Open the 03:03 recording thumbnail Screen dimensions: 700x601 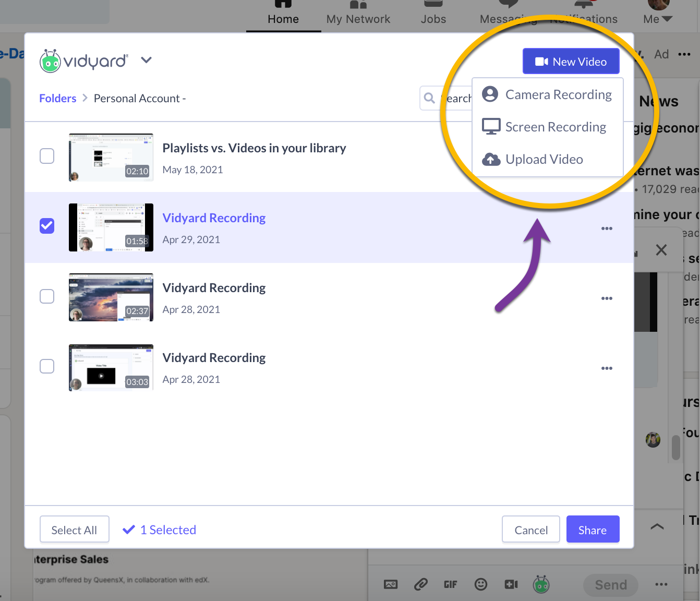[x=111, y=367]
